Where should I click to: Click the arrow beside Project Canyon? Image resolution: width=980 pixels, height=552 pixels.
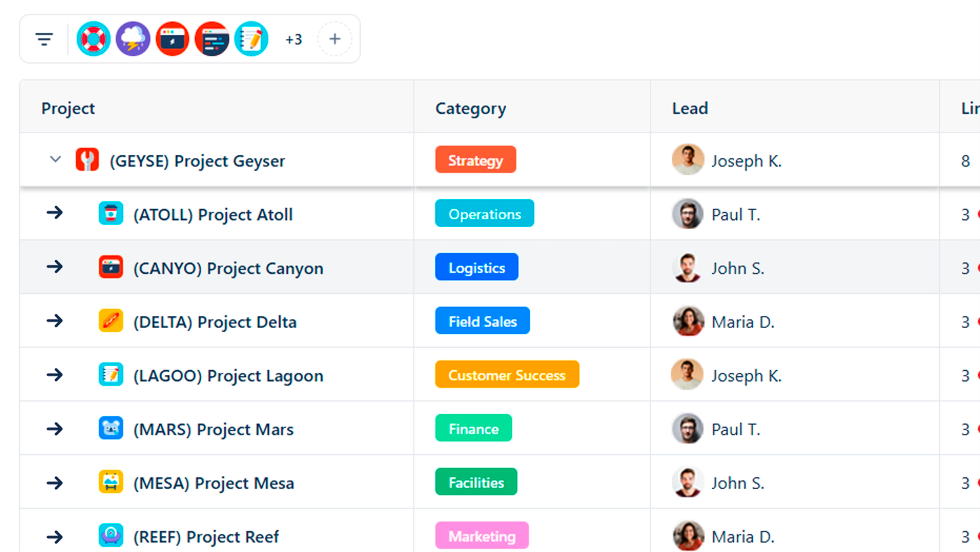coord(54,267)
